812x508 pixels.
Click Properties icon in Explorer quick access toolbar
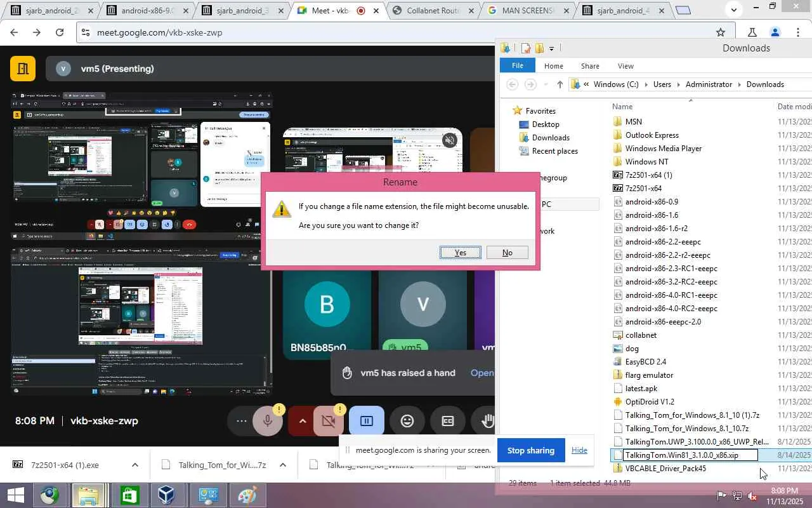(x=526, y=48)
